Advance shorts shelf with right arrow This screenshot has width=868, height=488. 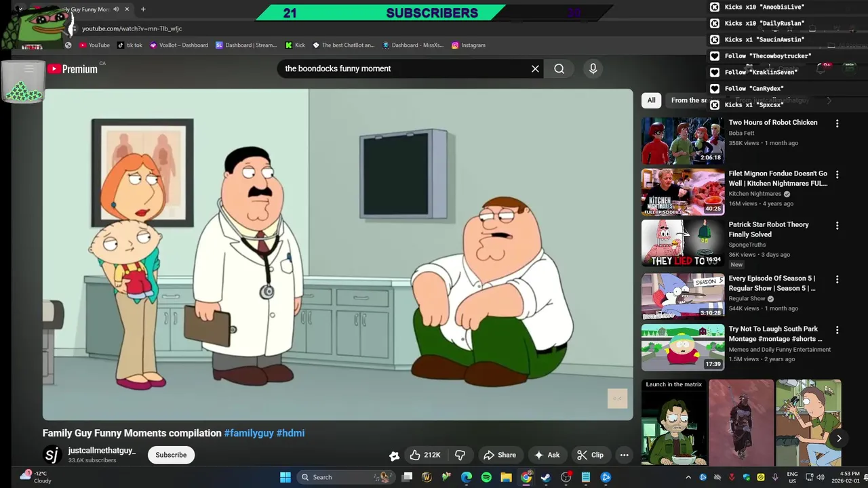pos(839,439)
